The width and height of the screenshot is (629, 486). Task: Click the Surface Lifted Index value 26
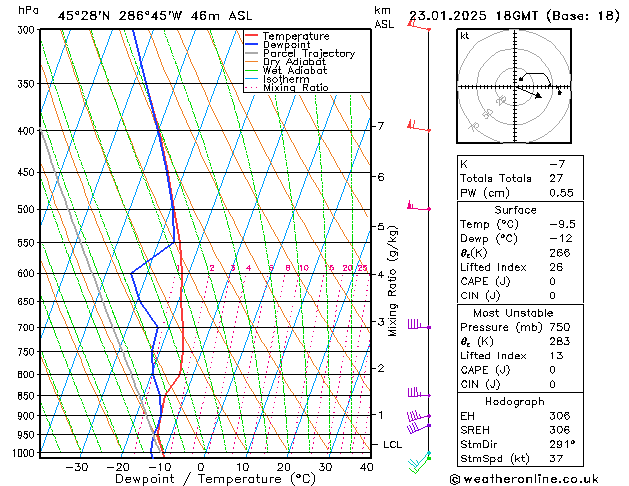(x=556, y=267)
